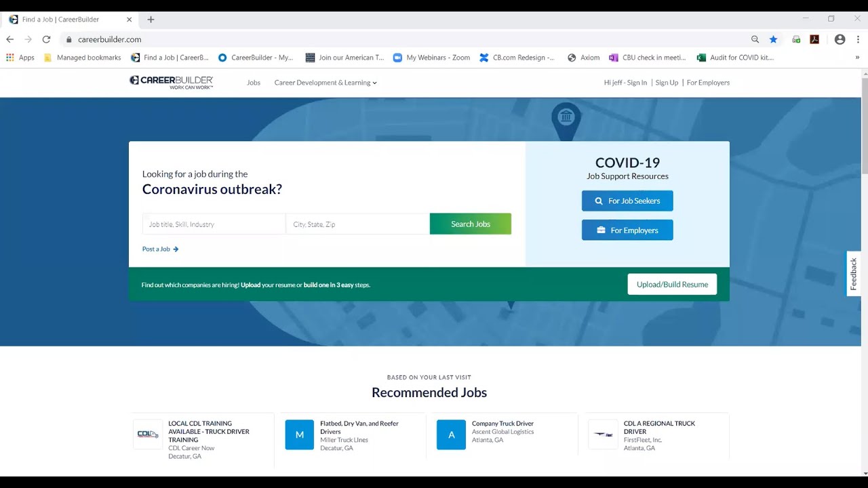
Task: Click the green extension icon in toolbar
Action: (x=796, y=39)
